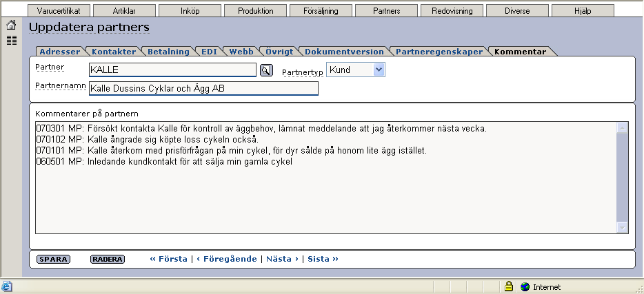
Task: Click the Partner field containing KALLE
Action: 172,70
